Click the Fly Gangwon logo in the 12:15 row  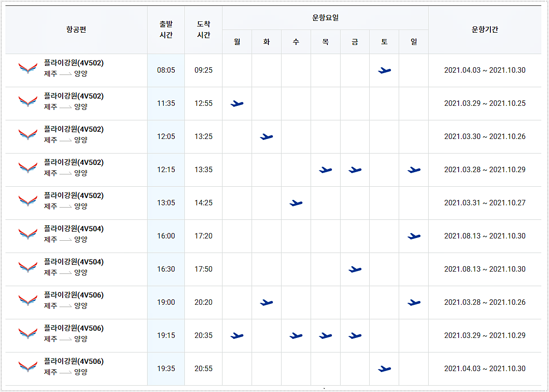pyautogui.click(x=28, y=168)
